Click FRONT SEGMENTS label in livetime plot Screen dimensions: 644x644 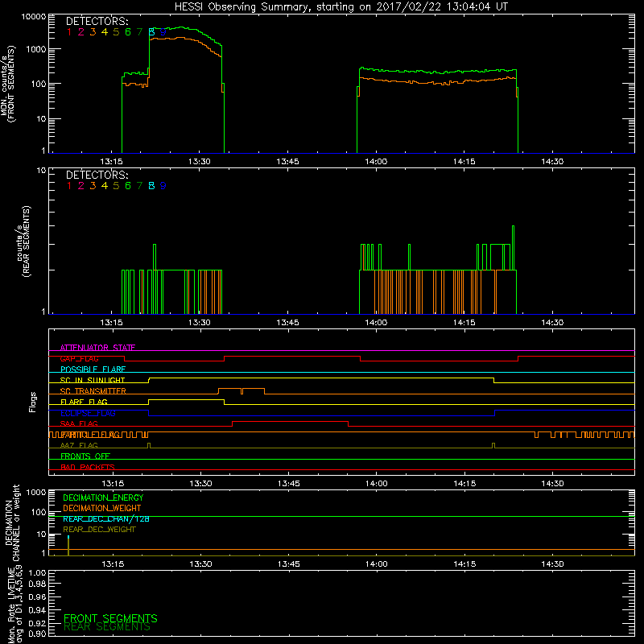click(x=110, y=618)
